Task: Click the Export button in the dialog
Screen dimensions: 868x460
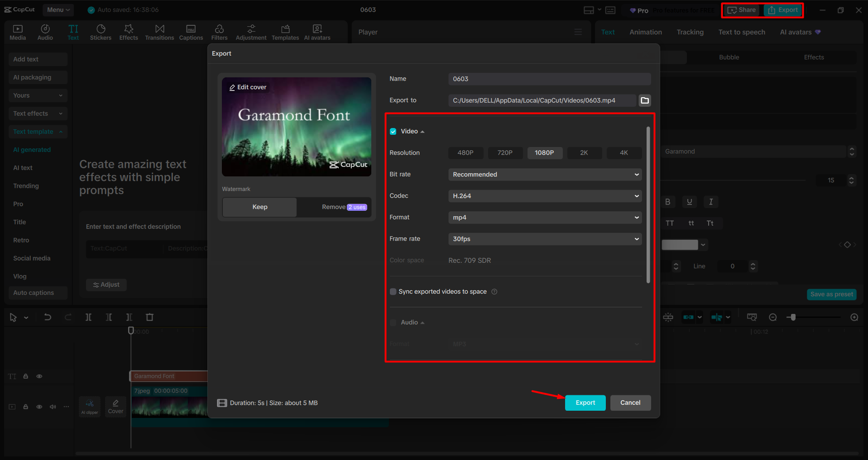Action: click(585, 403)
